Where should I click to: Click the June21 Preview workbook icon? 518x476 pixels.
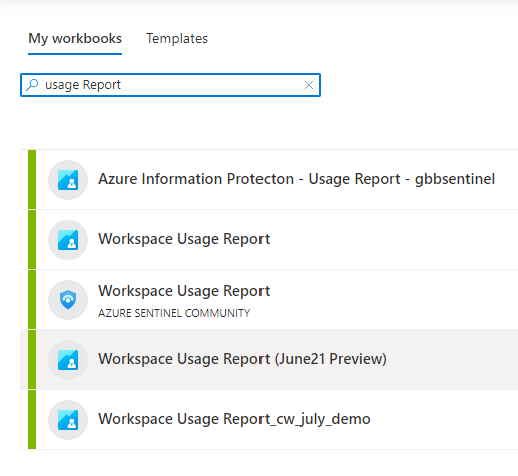coord(68,360)
